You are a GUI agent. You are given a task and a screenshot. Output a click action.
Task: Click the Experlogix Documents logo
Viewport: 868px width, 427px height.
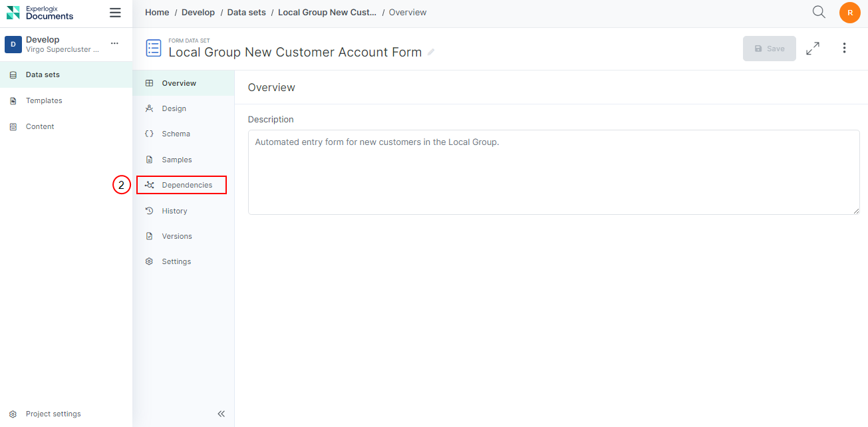point(40,13)
